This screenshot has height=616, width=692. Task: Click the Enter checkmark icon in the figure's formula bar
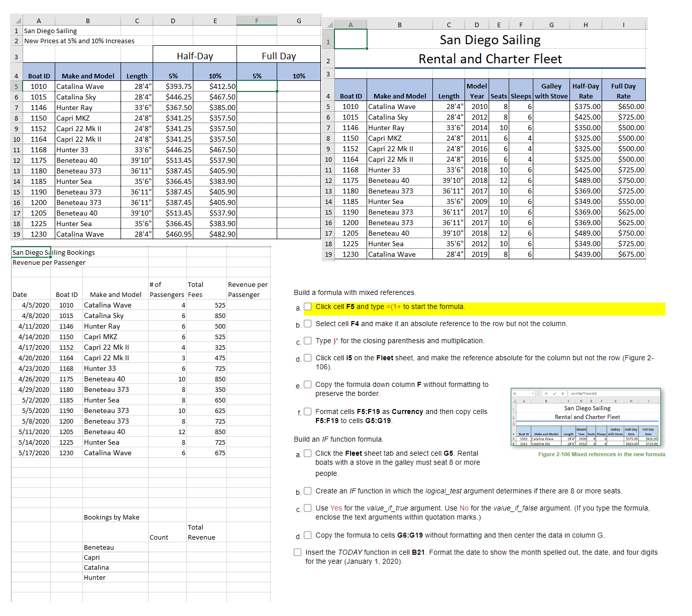554,393
